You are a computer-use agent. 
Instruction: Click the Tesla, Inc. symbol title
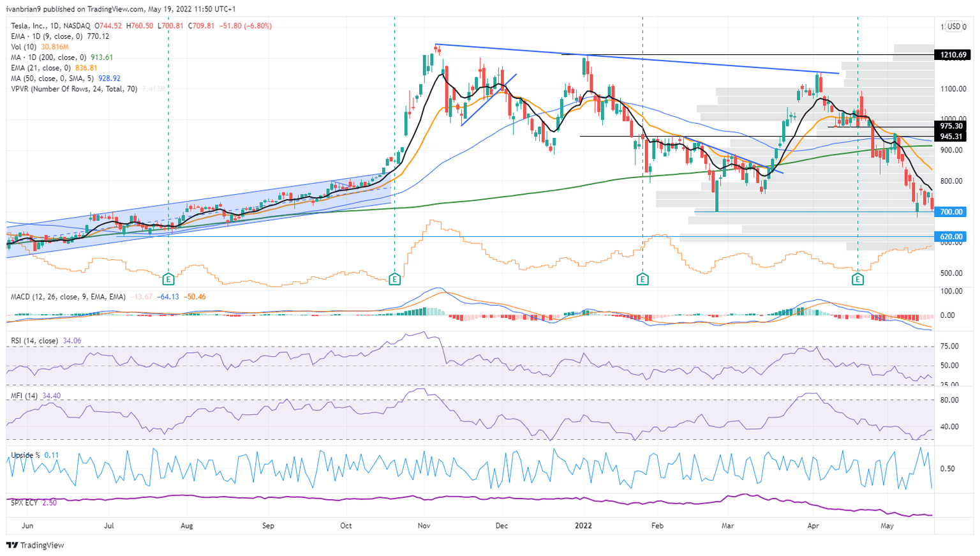tap(50, 26)
